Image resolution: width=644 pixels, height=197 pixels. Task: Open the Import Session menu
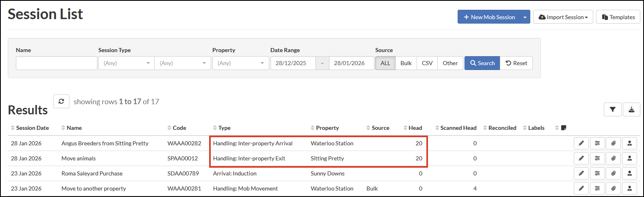coord(563,17)
